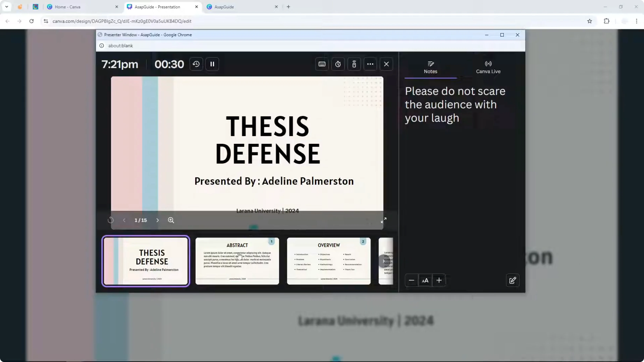
Task: Go forward in browser history
Action: coord(19,21)
